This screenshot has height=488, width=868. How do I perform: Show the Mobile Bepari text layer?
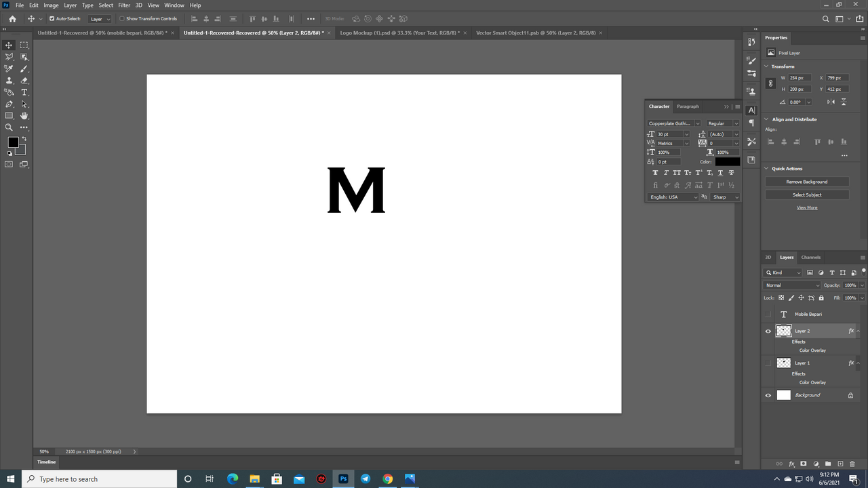click(768, 314)
